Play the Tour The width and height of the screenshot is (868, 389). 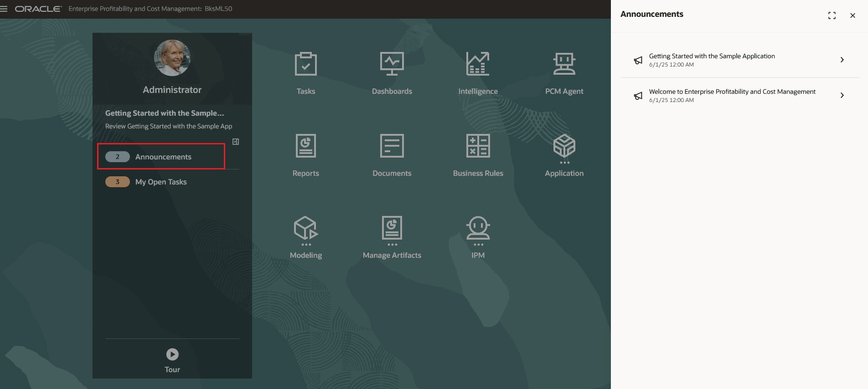tap(172, 354)
